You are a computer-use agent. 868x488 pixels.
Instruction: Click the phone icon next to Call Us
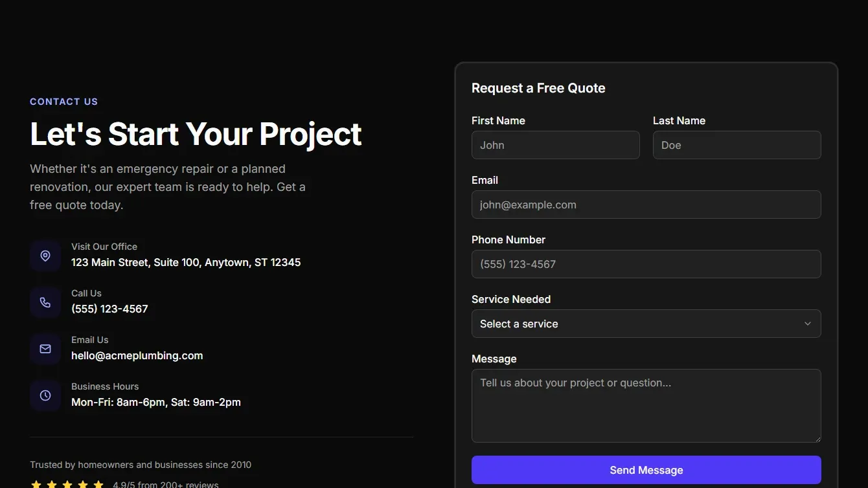click(45, 302)
